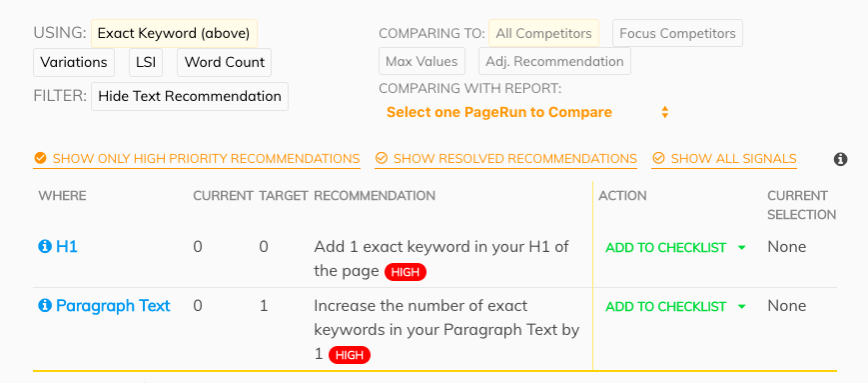
Task: Toggle Show Resolved Recommendations filter
Action: pos(506,159)
